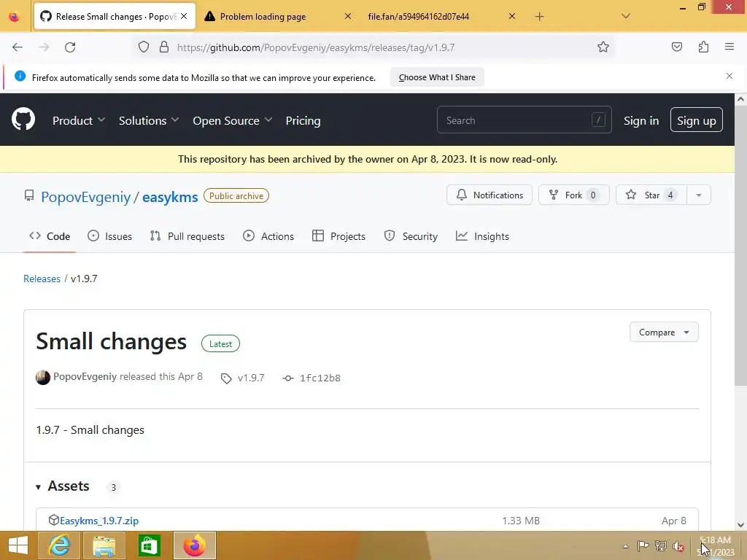Screen dimensions: 747x560
Task: Click the info icon in notification bar
Action: pyautogui.click(x=20, y=76)
